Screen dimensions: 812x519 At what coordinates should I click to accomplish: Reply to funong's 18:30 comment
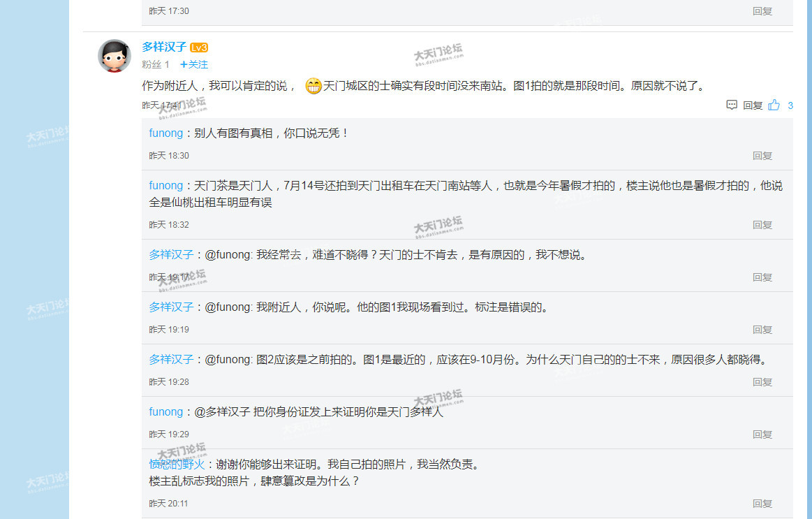click(762, 156)
